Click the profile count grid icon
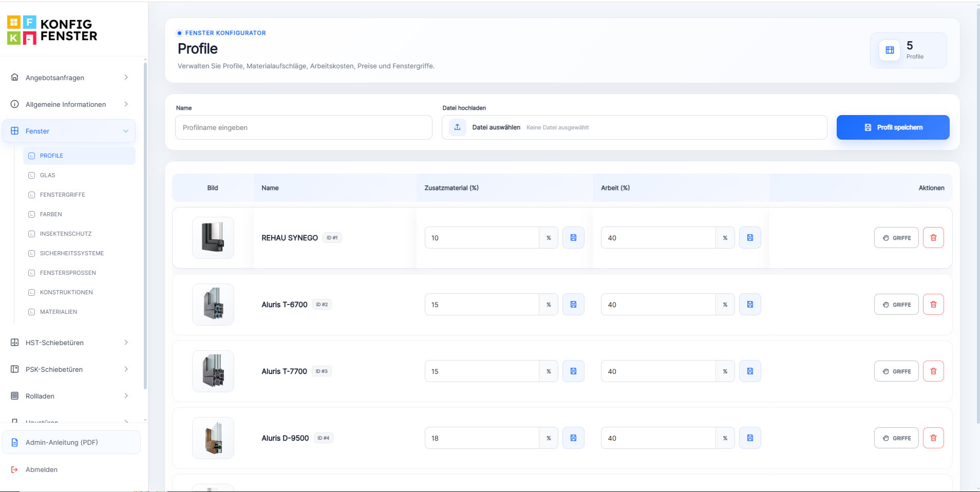The height and width of the screenshot is (492, 980). pos(890,50)
